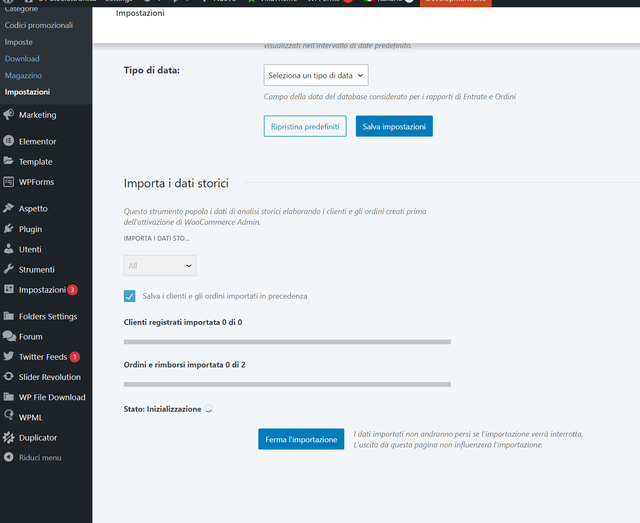Click the WPForms sidebar icon

(x=9, y=182)
